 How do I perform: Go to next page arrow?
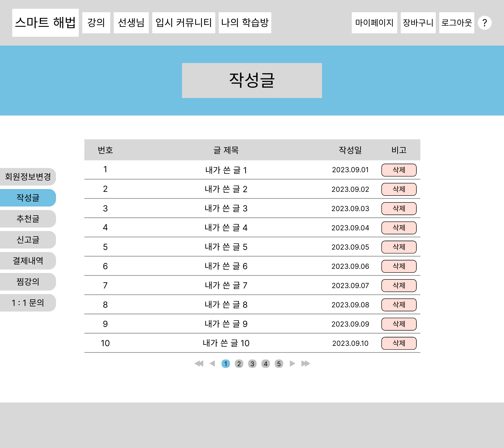tap(292, 363)
